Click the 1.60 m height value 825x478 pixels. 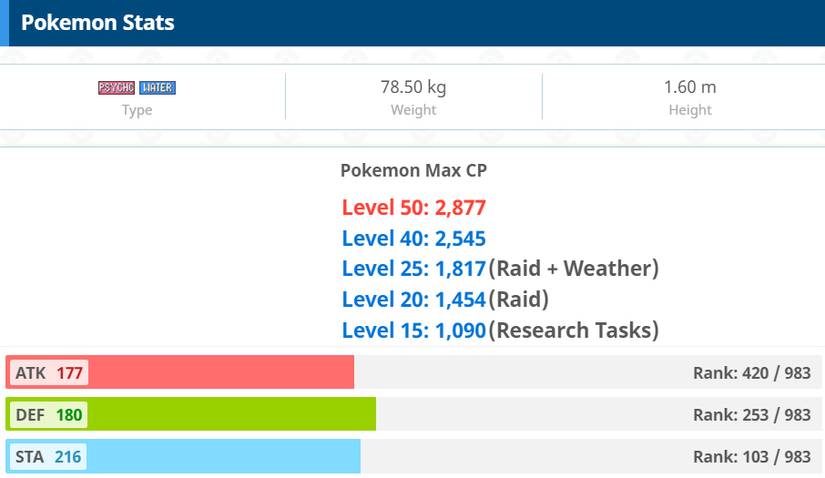pyautogui.click(x=690, y=87)
